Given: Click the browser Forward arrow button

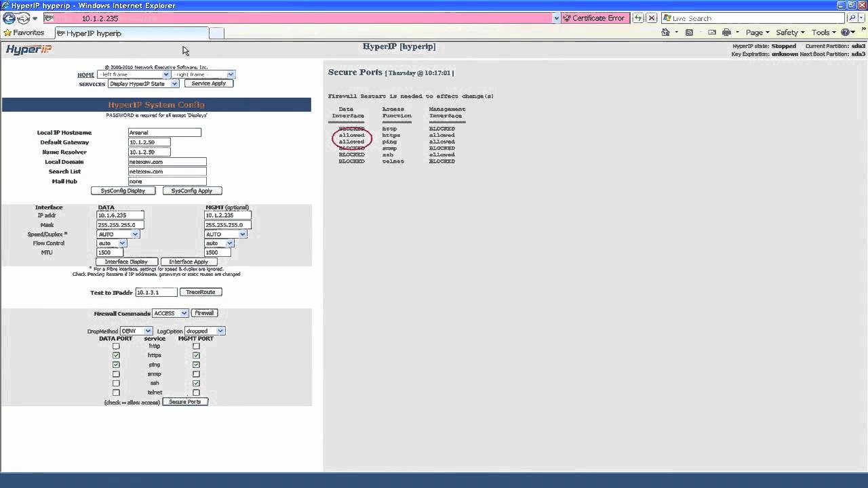Looking at the screenshot, I should click(23, 18).
